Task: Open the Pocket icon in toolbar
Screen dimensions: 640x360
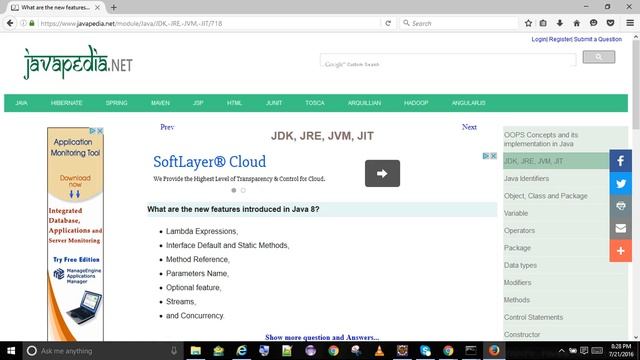Action: [610, 23]
